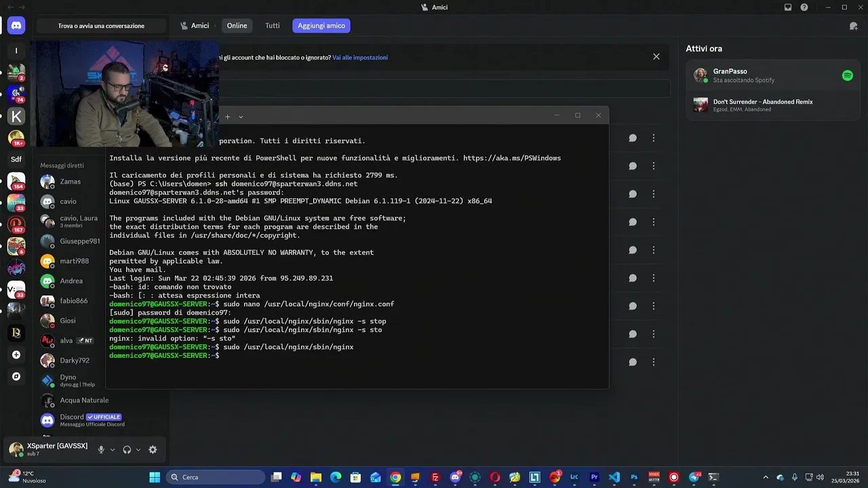Click the Windows Start button
The image size is (868, 488).
coord(155,477)
